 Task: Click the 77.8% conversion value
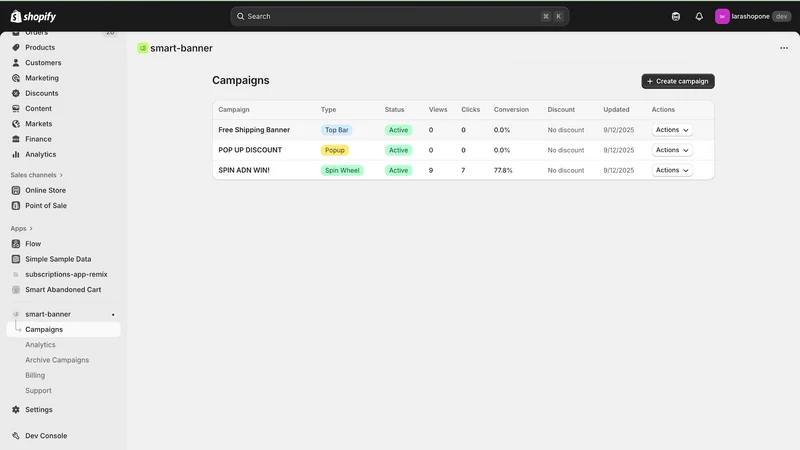(x=503, y=170)
